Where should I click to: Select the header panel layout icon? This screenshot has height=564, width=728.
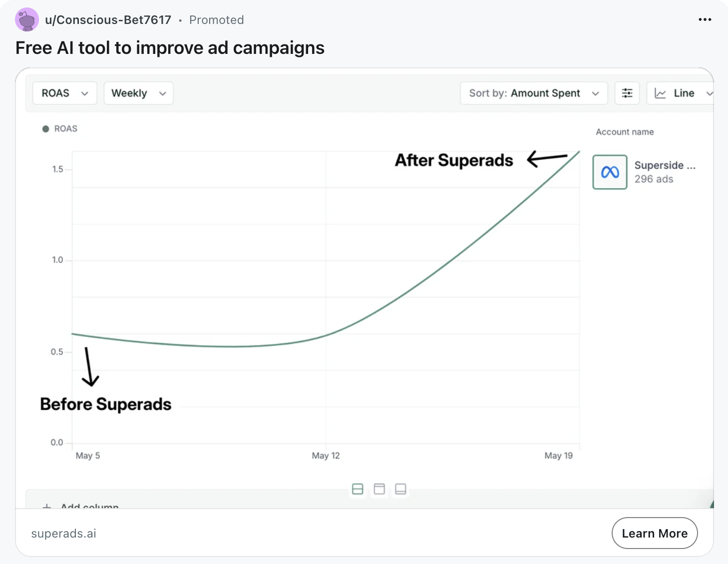pos(379,489)
